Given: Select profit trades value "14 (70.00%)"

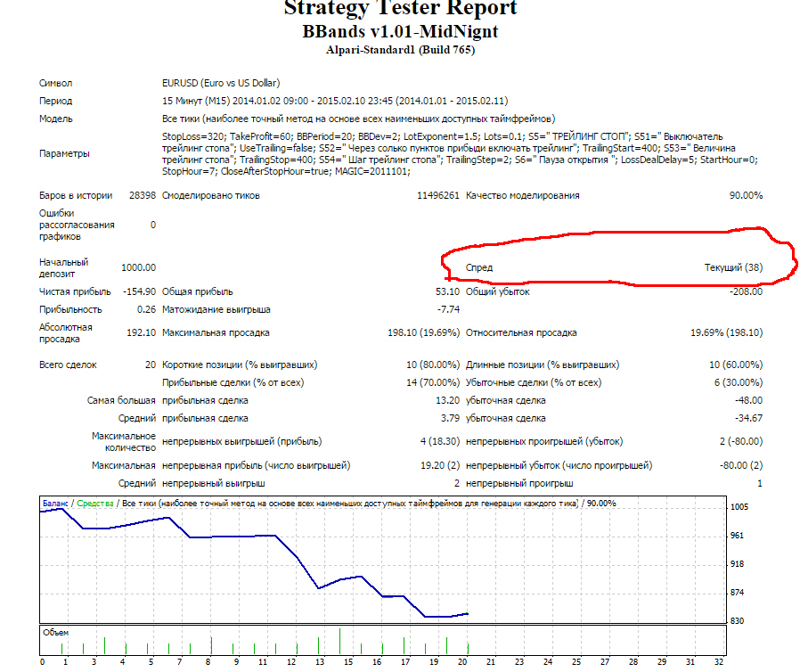Looking at the screenshot, I should tap(433, 382).
